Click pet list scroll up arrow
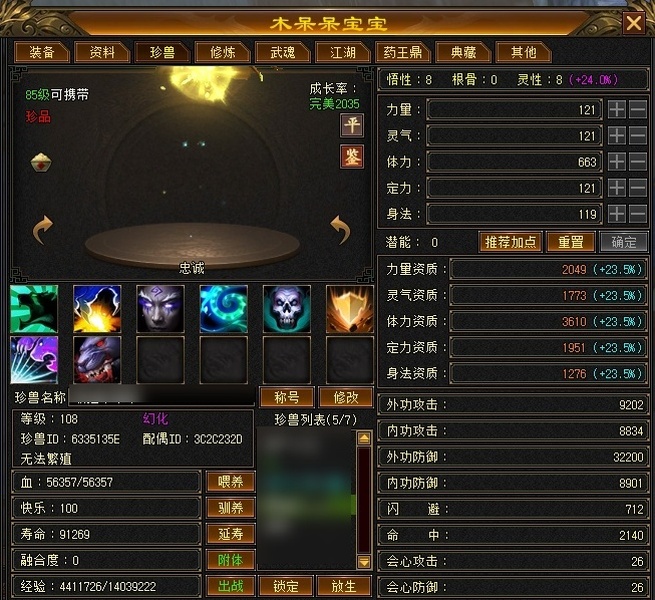The width and height of the screenshot is (655, 600). tap(364, 438)
